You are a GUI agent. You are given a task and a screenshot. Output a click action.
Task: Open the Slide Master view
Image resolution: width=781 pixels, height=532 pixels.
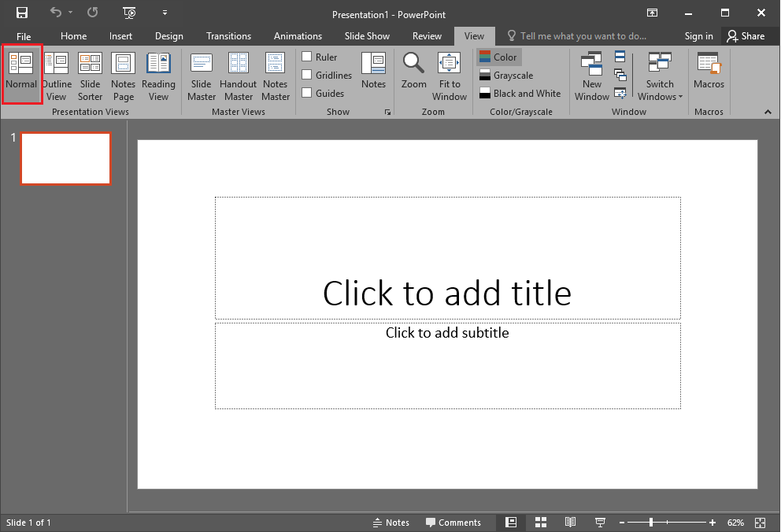[x=202, y=76]
